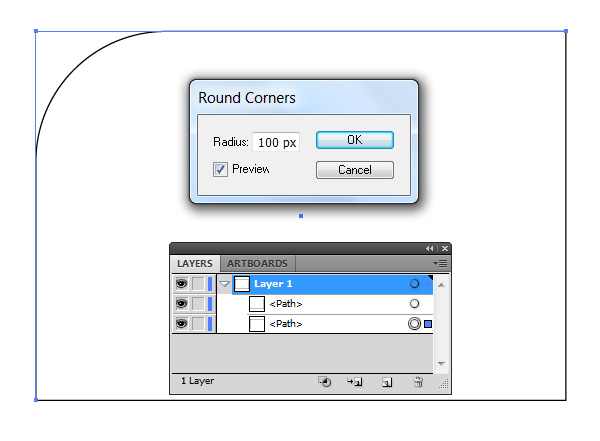
Task: Click thumbnail of the unselected <Path>
Action: [257, 304]
